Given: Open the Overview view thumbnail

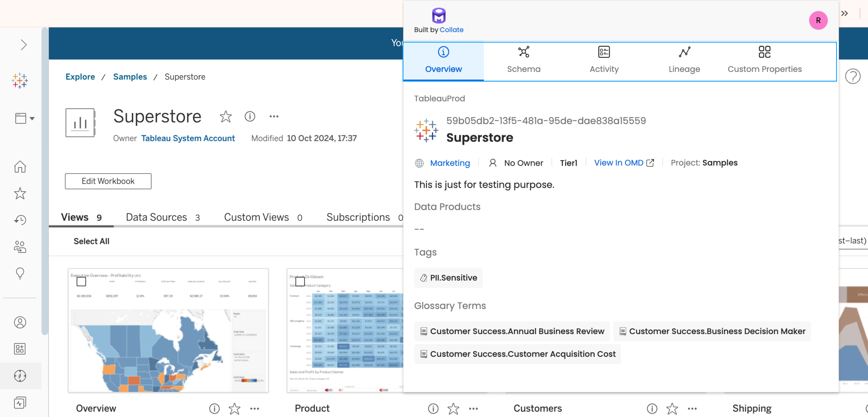Looking at the screenshot, I should (x=168, y=330).
